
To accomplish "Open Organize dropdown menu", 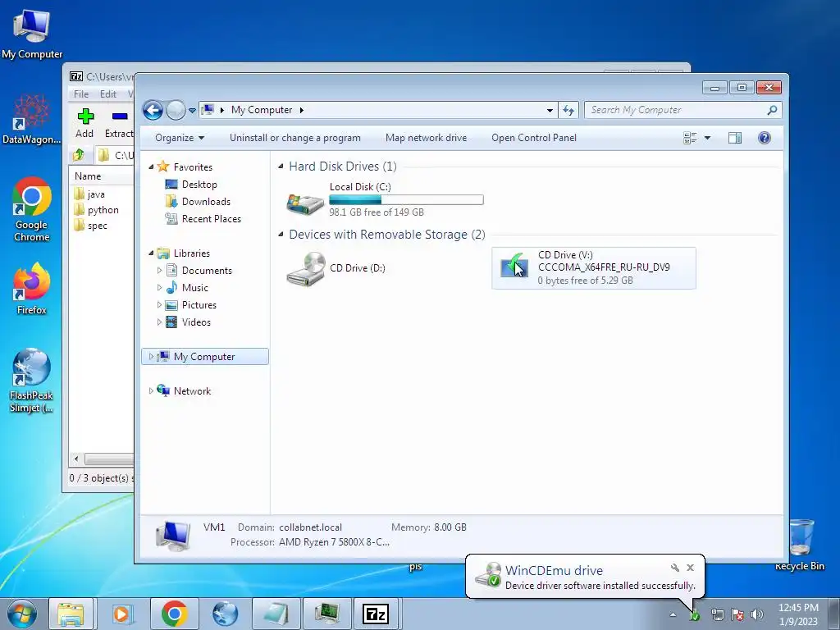I will coord(180,138).
